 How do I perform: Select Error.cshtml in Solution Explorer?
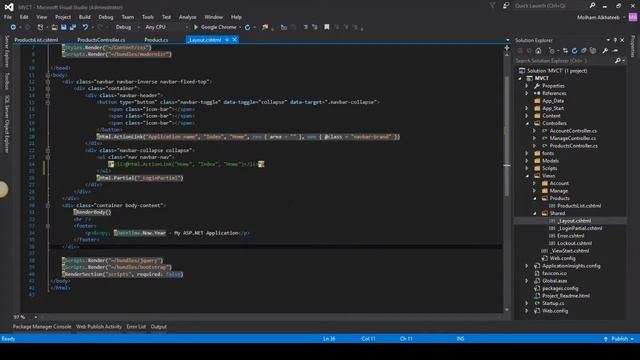(571, 236)
